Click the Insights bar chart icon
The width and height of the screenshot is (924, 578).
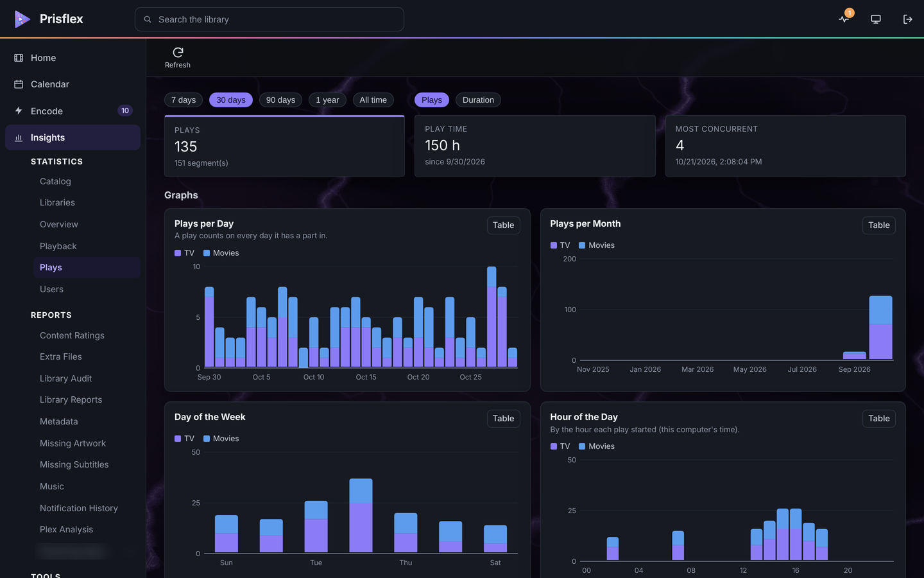(x=19, y=137)
